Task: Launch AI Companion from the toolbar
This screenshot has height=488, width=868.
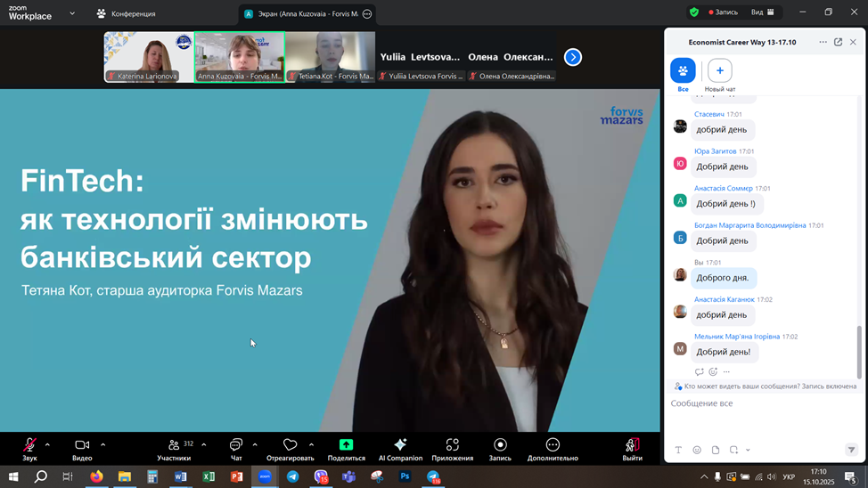Action: pos(400,448)
